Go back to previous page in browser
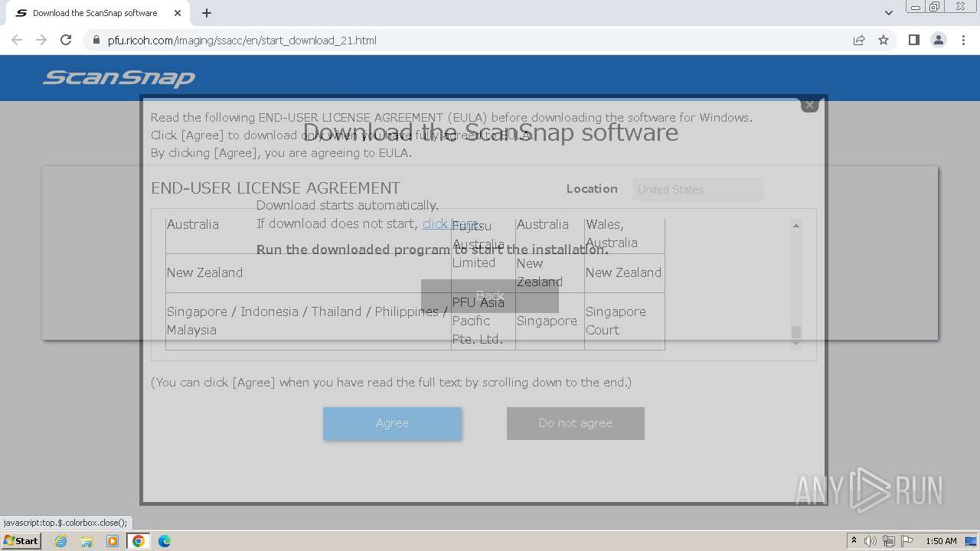The height and width of the screenshot is (551, 980). tap(17, 40)
